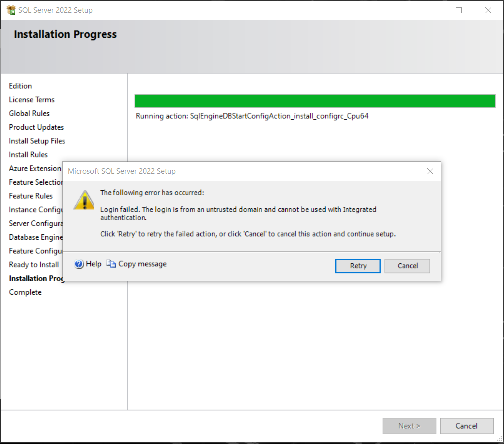
Task: Click the green installation progress bar
Action: coord(315,101)
